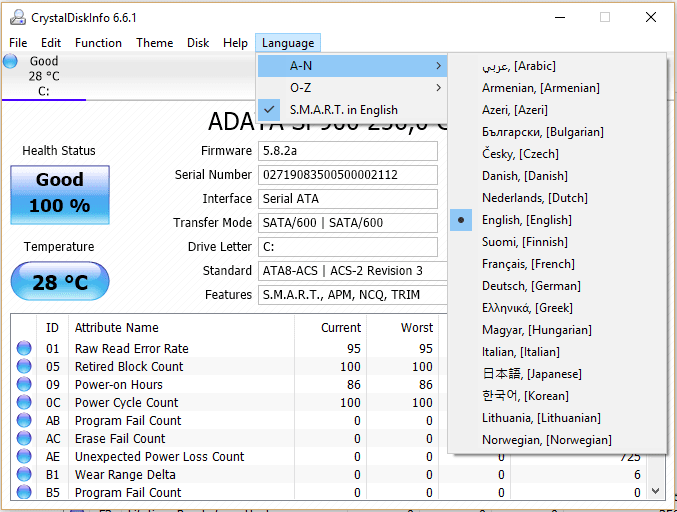Open the File menu

pos(18,43)
